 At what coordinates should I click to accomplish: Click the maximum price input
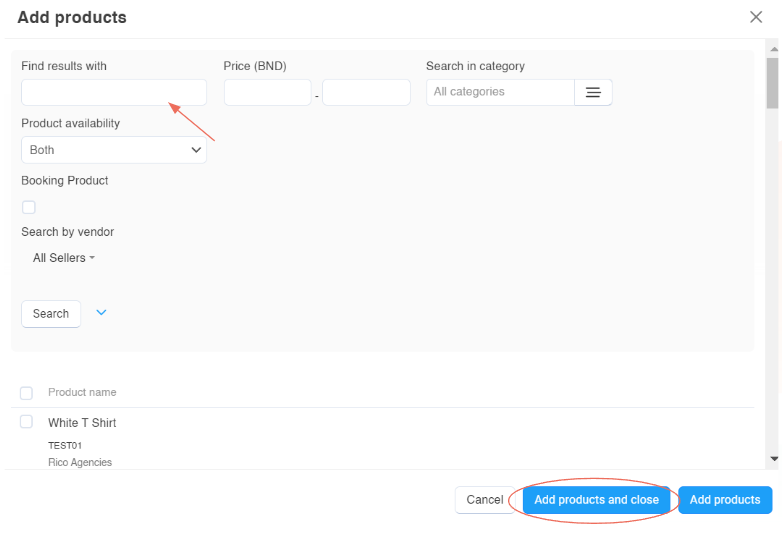(x=366, y=93)
